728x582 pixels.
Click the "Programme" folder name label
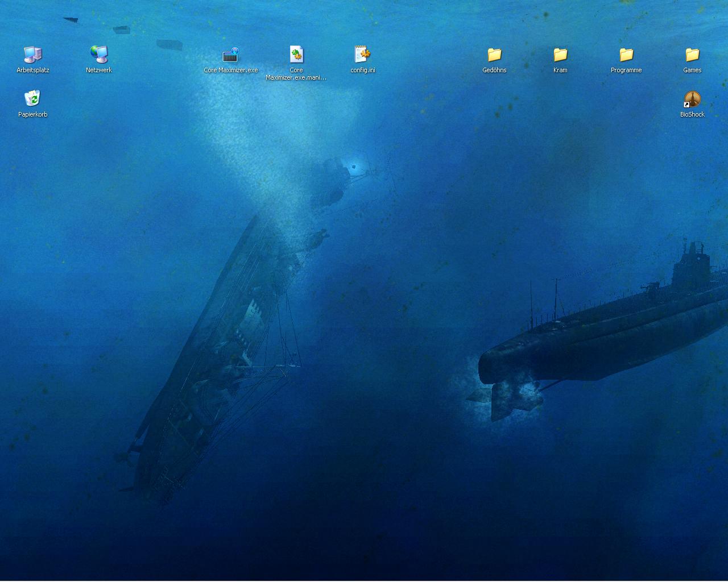point(626,70)
